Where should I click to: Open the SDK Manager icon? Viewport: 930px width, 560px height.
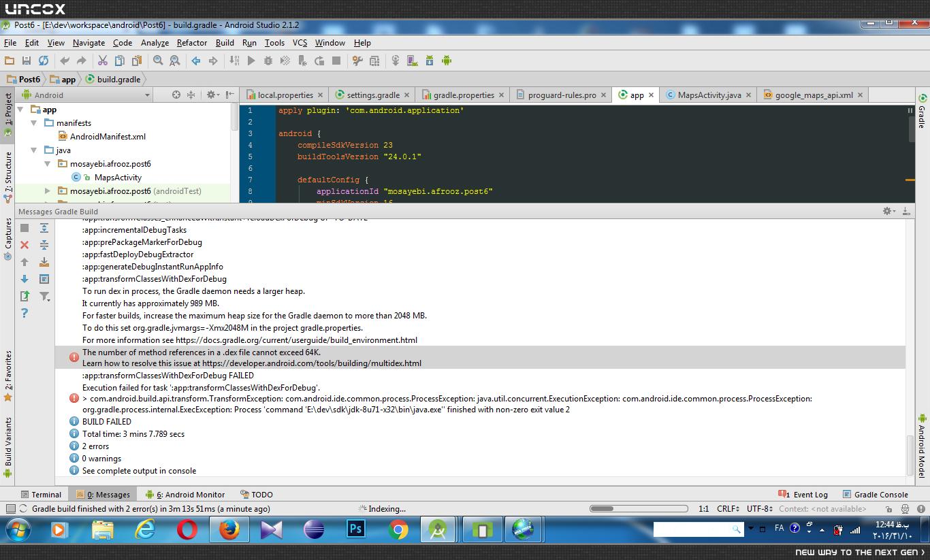click(x=430, y=61)
